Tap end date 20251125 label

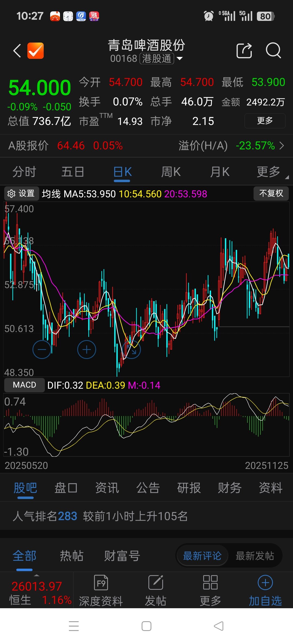click(267, 465)
